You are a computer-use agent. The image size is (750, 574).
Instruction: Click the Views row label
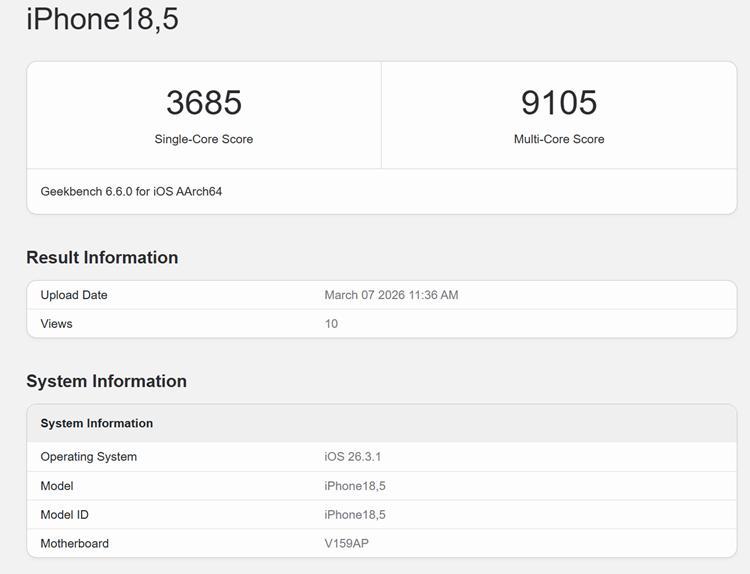click(x=56, y=324)
